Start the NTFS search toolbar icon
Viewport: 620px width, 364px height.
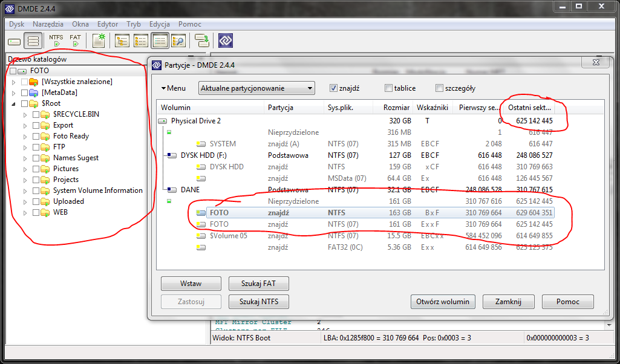tap(56, 41)
